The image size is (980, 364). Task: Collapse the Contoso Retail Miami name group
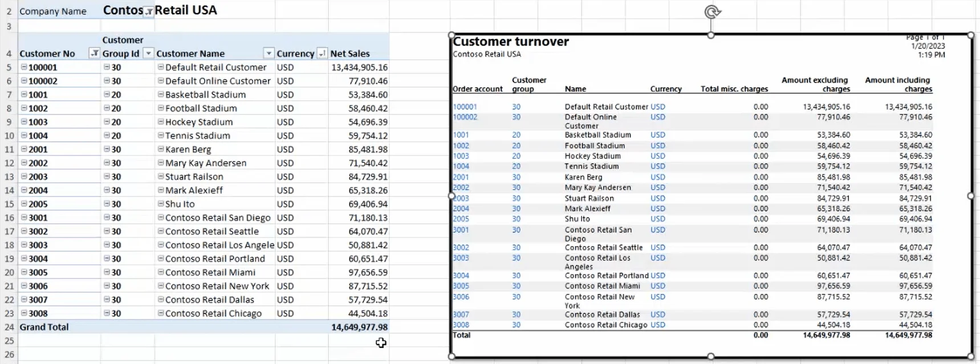(161, 272)
